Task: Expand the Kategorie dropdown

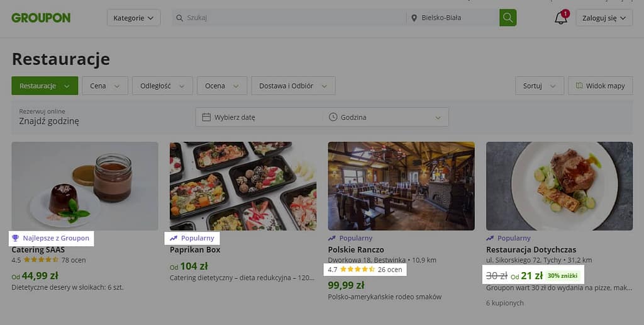Action: coord(133,18)
